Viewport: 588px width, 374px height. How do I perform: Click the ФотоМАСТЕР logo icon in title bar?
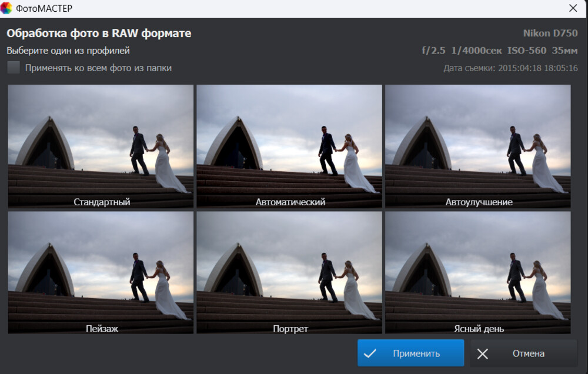pyautogui.click(x=7, y=8)
